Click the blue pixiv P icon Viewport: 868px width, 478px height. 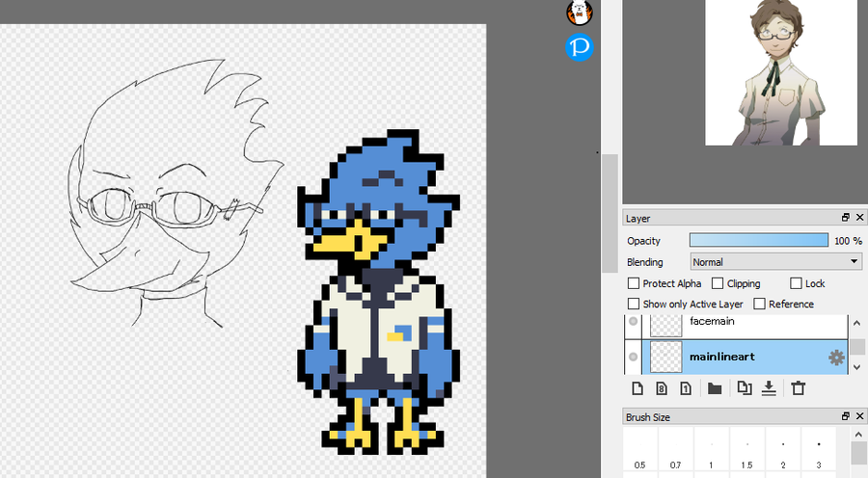[580, 47]
